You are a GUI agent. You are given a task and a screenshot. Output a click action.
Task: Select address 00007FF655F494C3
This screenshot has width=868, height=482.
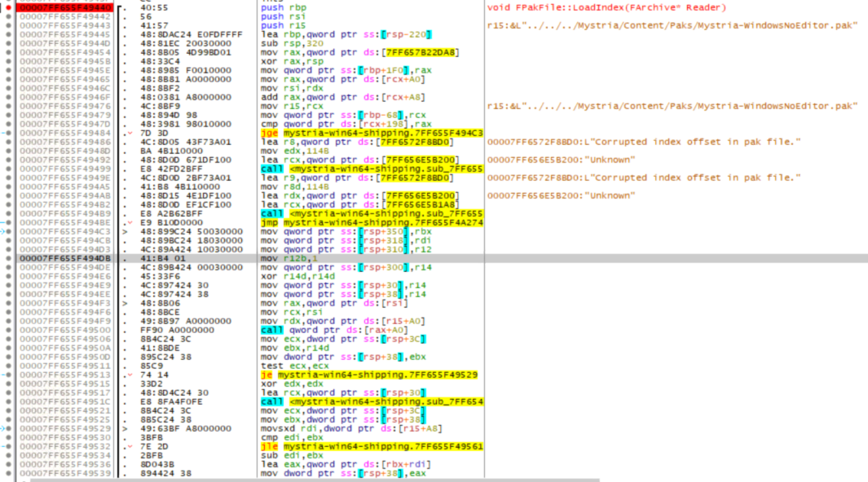click(x=64, y=231)
